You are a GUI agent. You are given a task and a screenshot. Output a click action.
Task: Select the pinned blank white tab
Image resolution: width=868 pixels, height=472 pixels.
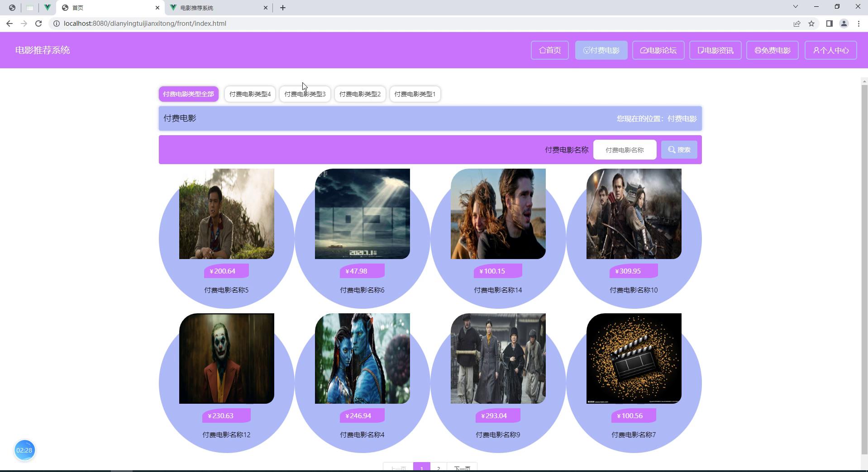(30, 8)
